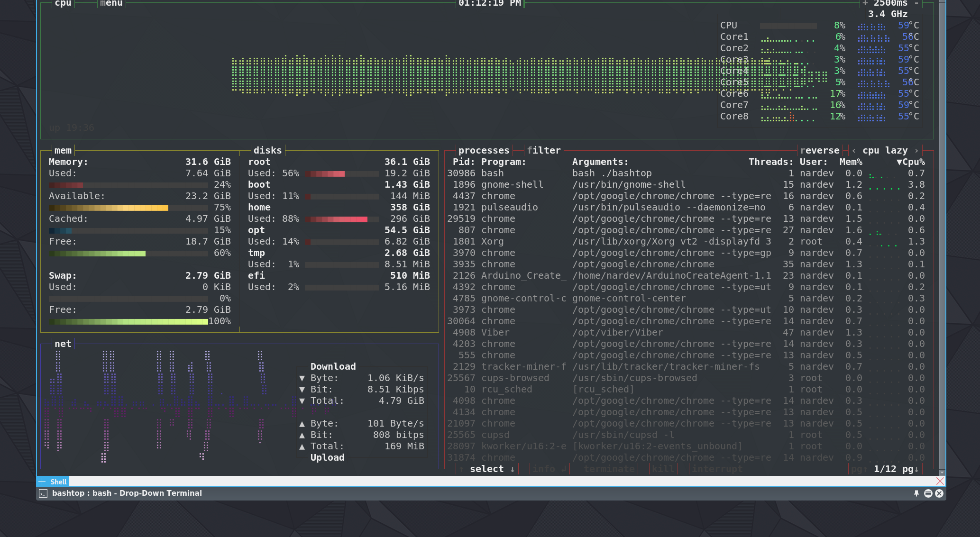Click › to change sorting from cpu lazy
The width and height of the screenshot is (980, 537).
[x=916, y=150]
